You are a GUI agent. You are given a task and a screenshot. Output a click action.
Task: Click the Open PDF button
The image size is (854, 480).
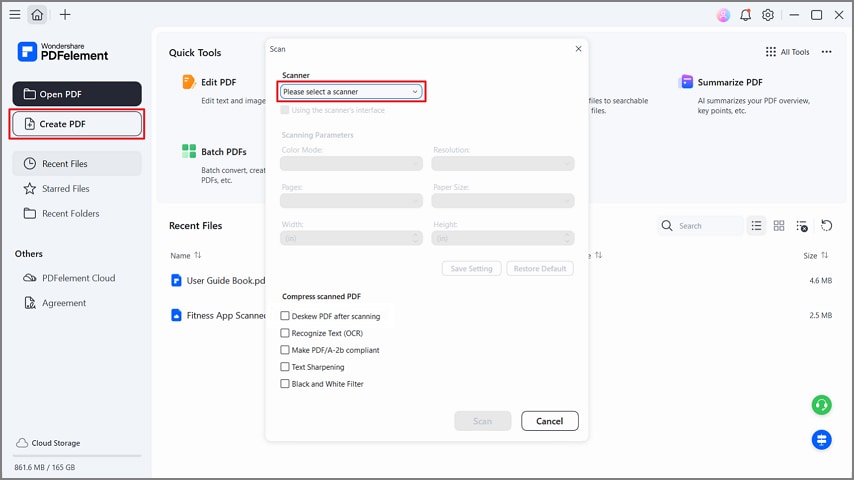tap(77, 94)
